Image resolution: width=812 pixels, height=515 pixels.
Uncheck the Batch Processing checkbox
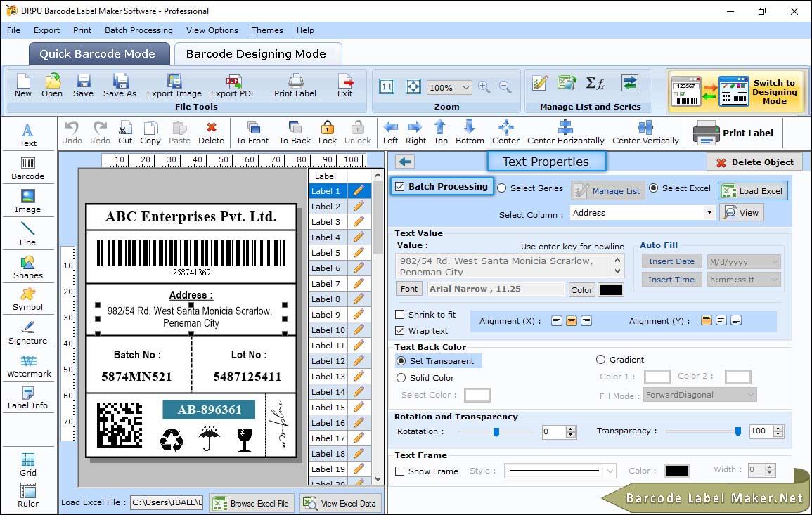[x=400, y=186]
